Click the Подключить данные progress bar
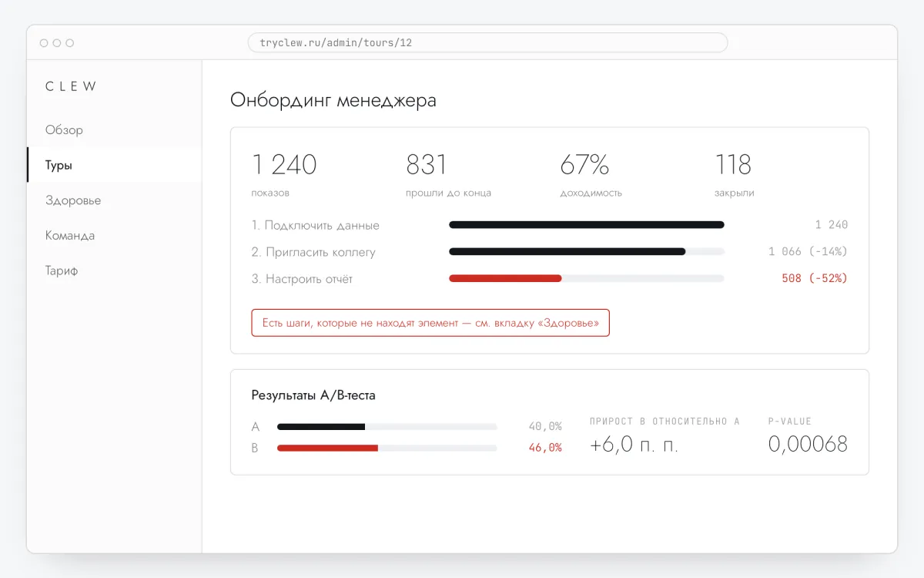This screenshot has width=924, height=578. (587, 225)
